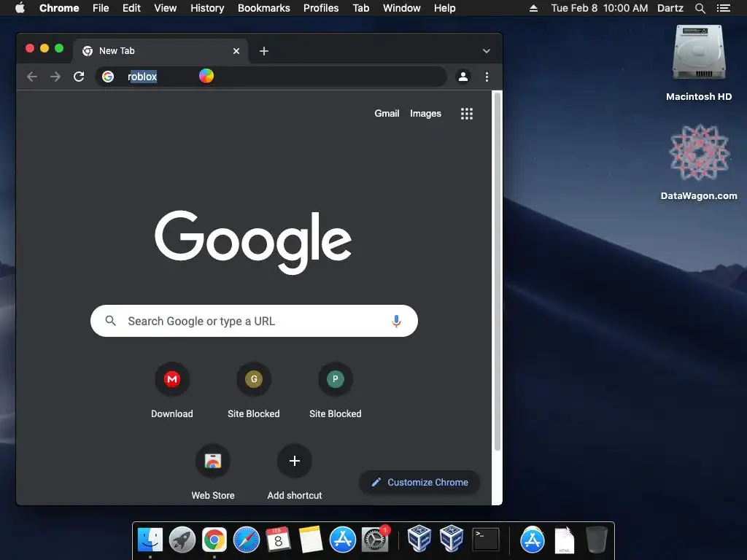Viewport: 747px width, 560px height.
Task: Open the Google apps grid
Action: click(x=467, y=113)
